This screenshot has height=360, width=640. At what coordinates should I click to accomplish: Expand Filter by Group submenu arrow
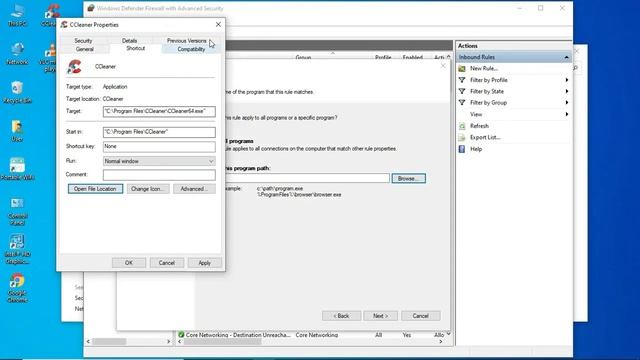(x=567, y=103)
